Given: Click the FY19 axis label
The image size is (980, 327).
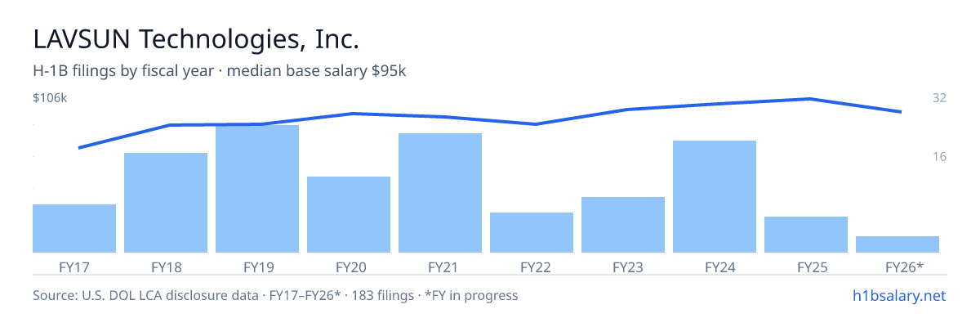Looking at the screenshot, I should pyautogui.click(x=257, y=267).
